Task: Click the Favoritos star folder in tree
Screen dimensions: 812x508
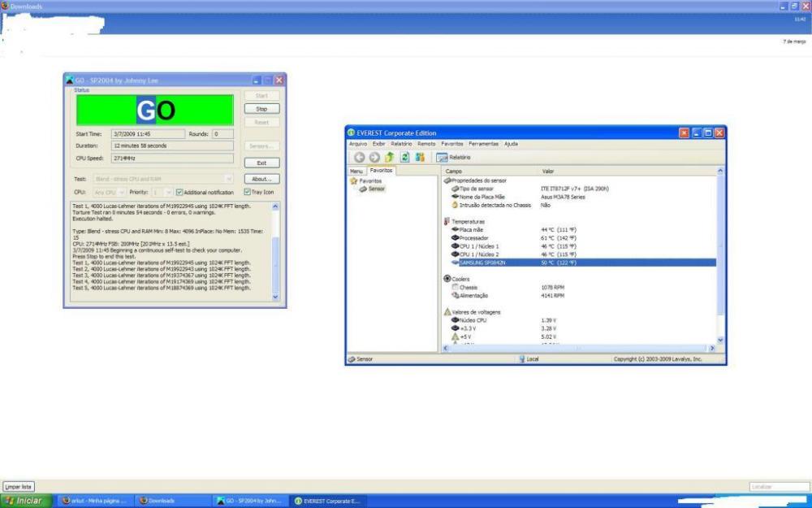Action: click(369, 180)
